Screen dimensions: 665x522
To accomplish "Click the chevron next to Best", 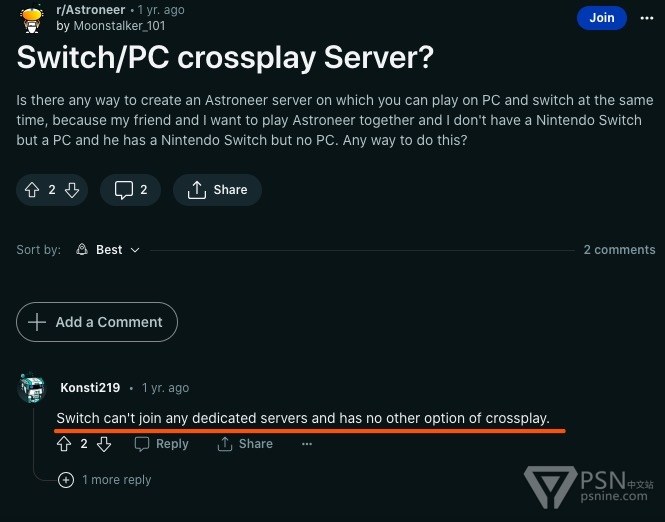I will coord(135,250).
